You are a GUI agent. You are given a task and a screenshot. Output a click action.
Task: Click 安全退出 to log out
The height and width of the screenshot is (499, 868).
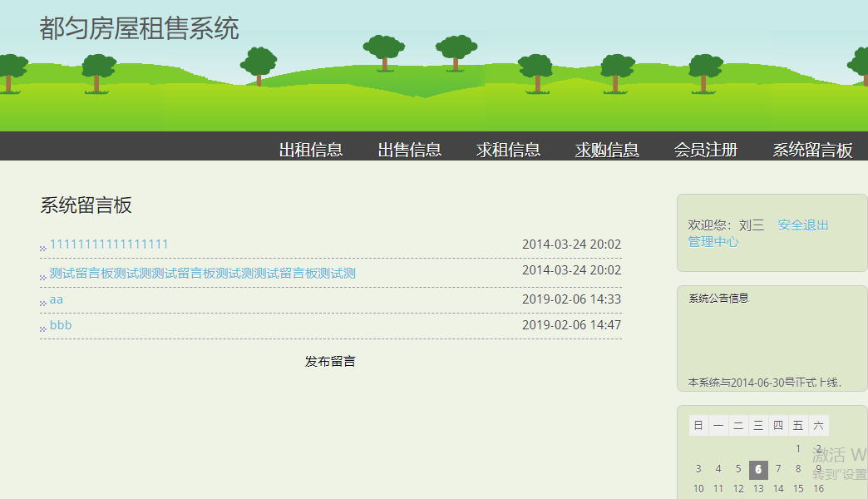pyautogui.click(x=803, y=225)
